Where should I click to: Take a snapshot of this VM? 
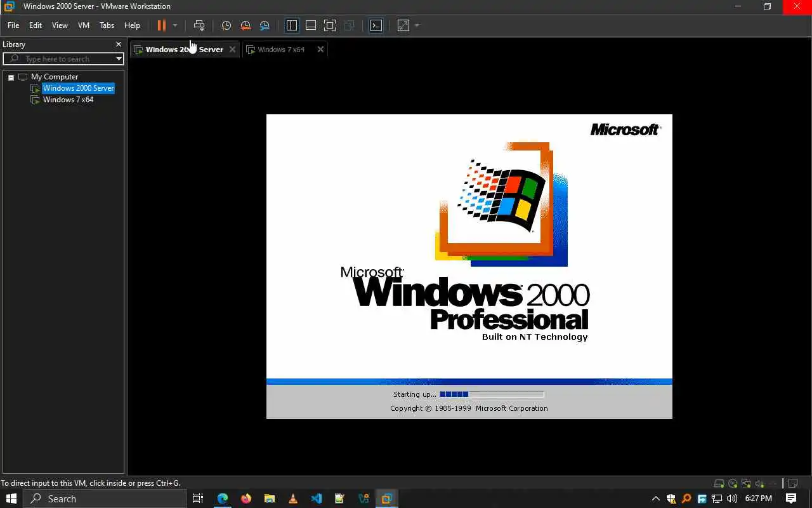pyautogui.click(x=226, y=25)
